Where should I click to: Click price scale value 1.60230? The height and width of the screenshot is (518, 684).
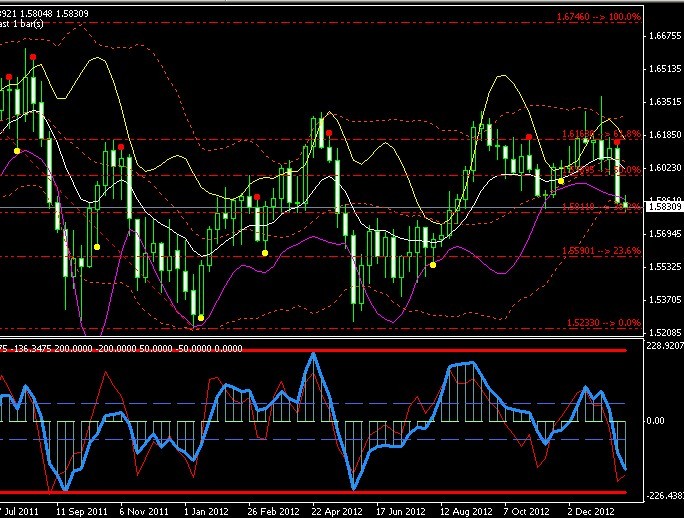pyautogui.click(x=665, y=168)
